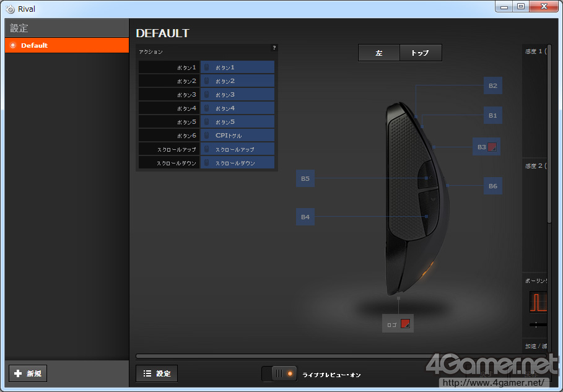Click the mouse icon in ボタン2 action field
The image size is (563, 392).
(x=206, y=81)
